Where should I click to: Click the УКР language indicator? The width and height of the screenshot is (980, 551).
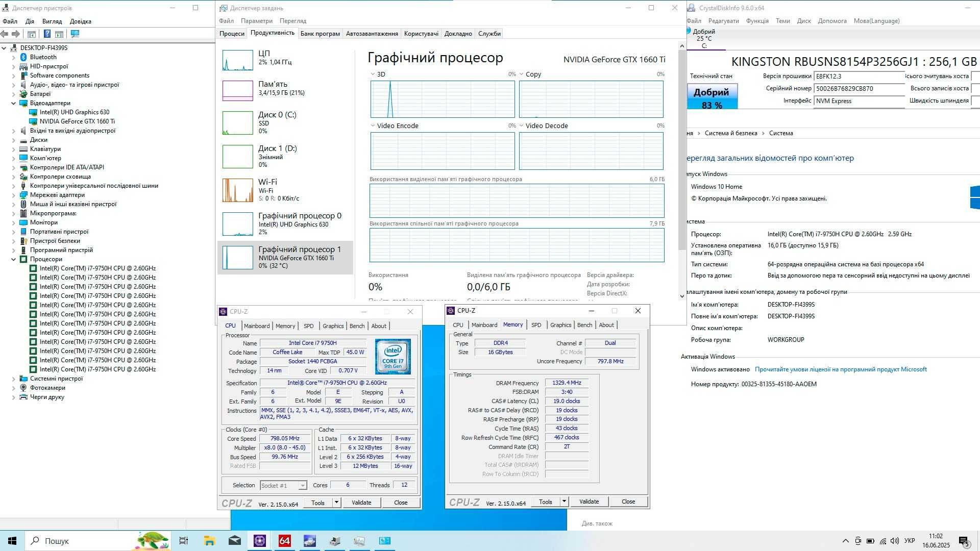tap(910, 541)
